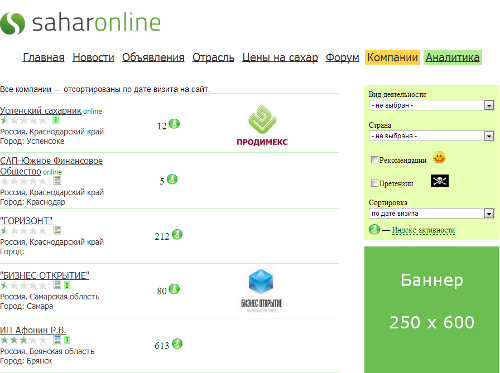Click the star rating of ИП Афонин Р.В.

click(x=24, y=340)
